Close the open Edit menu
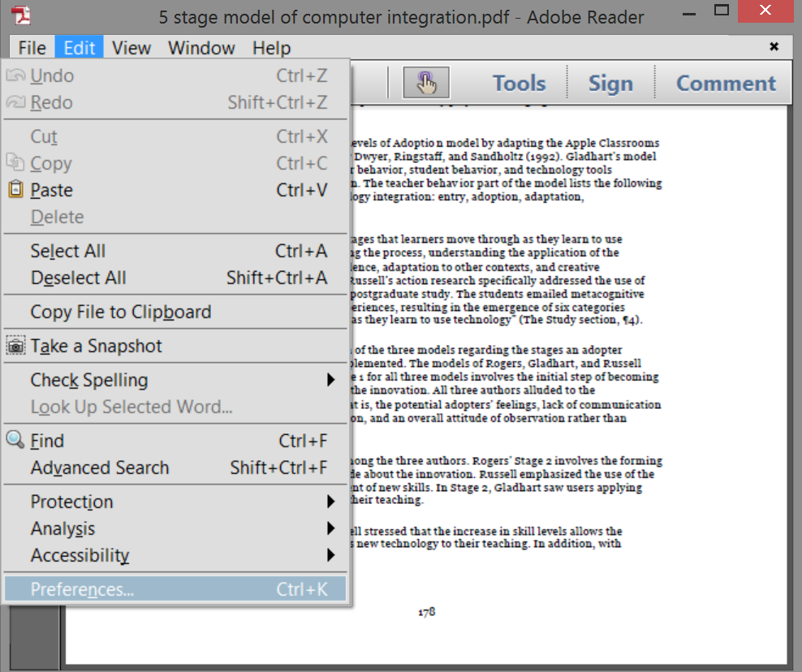Viewport: 802px width, 672px height. 80,48
